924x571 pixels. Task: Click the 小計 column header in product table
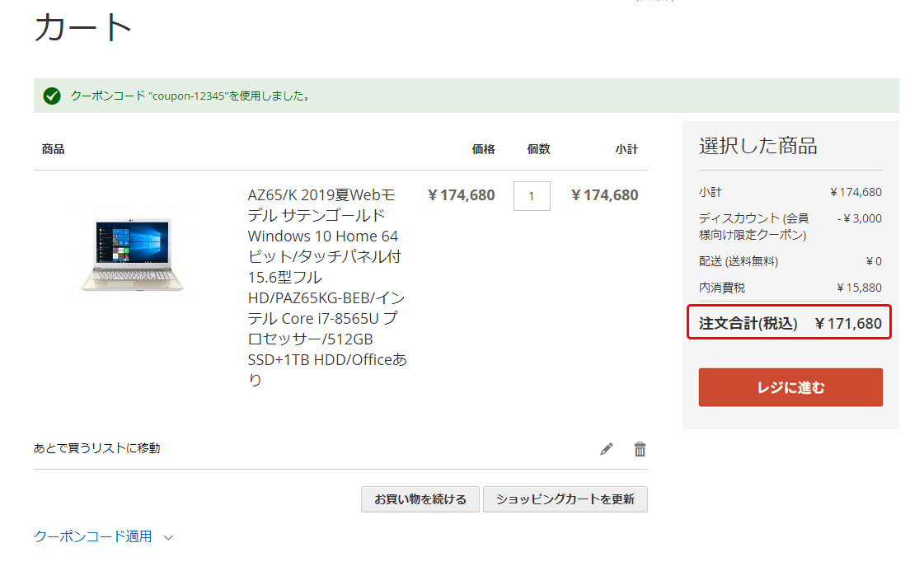point(626,149)
